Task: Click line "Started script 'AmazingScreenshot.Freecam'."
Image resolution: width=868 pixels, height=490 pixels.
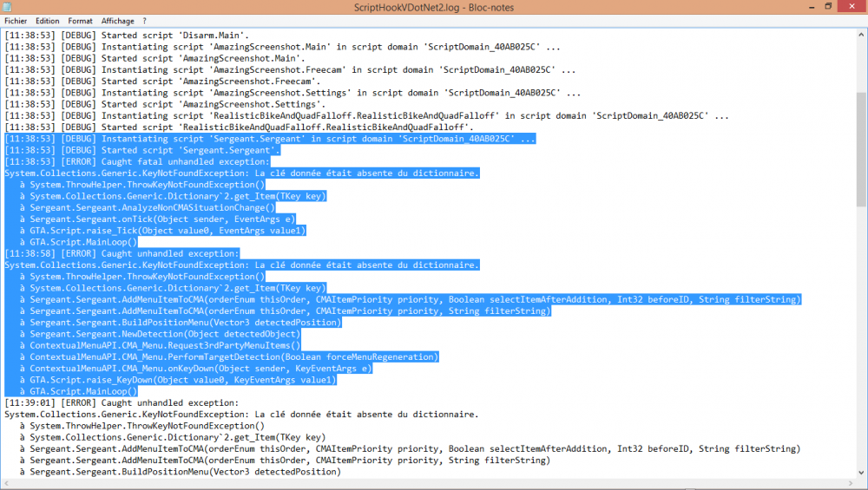Action: [163, 82]
